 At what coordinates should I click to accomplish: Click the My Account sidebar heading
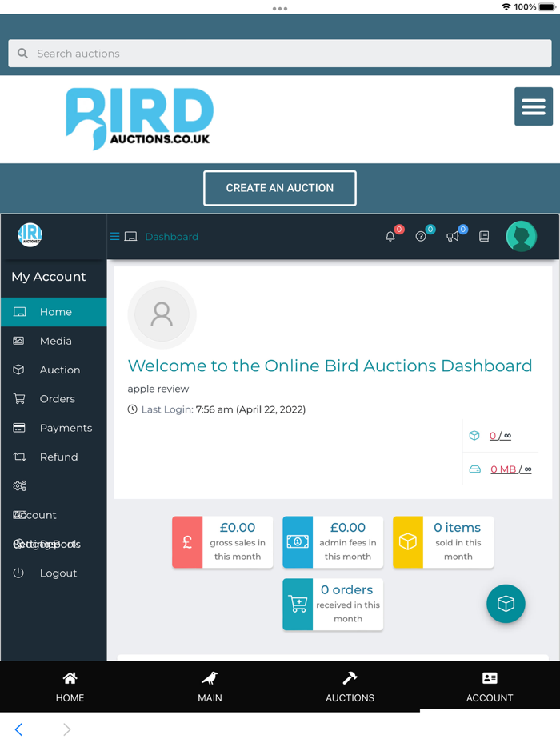click(x=49, y=277)
